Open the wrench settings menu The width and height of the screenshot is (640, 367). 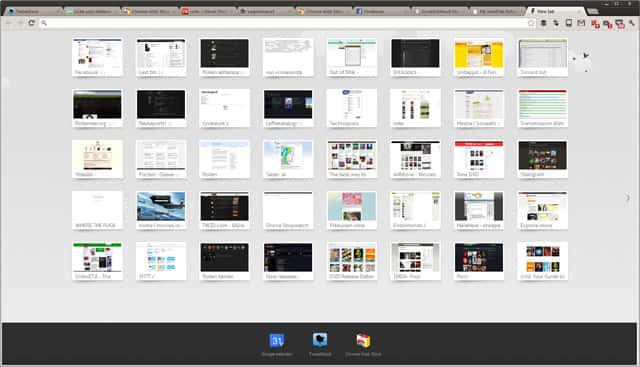click(632, 24)
